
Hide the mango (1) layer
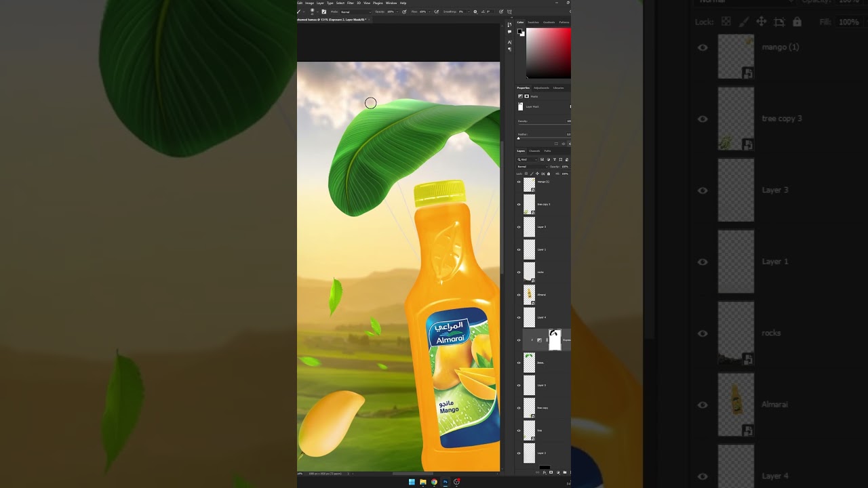pyautogui.click(x=519, y=182)
